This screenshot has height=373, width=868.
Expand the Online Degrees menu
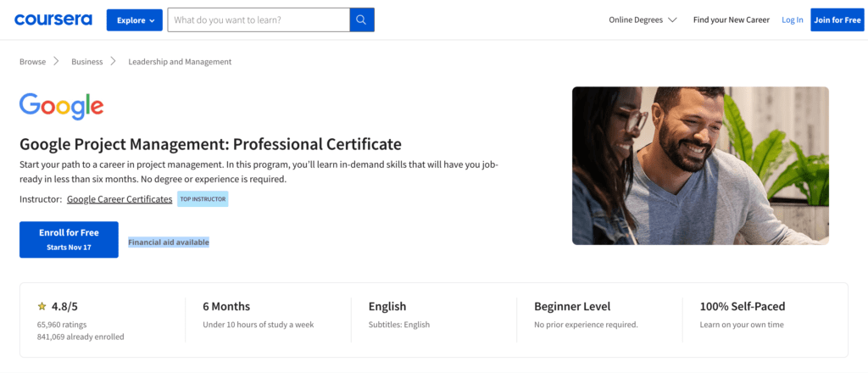click(x=643, y=19)
